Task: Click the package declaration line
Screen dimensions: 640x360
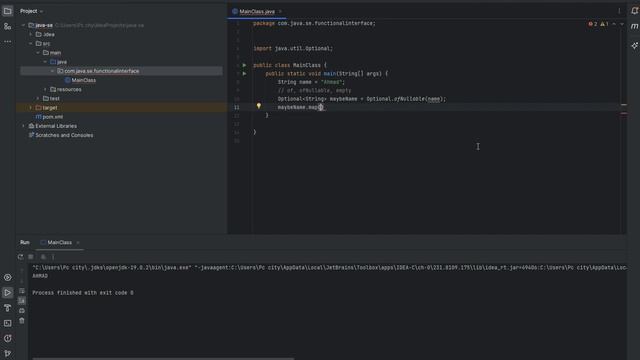Action: pos(314,24)
